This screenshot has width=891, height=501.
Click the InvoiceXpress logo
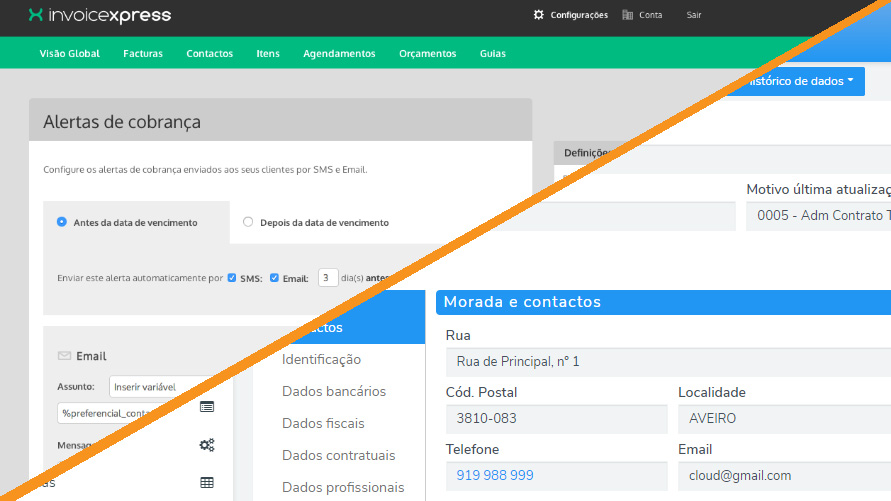(x=100, y=15)
